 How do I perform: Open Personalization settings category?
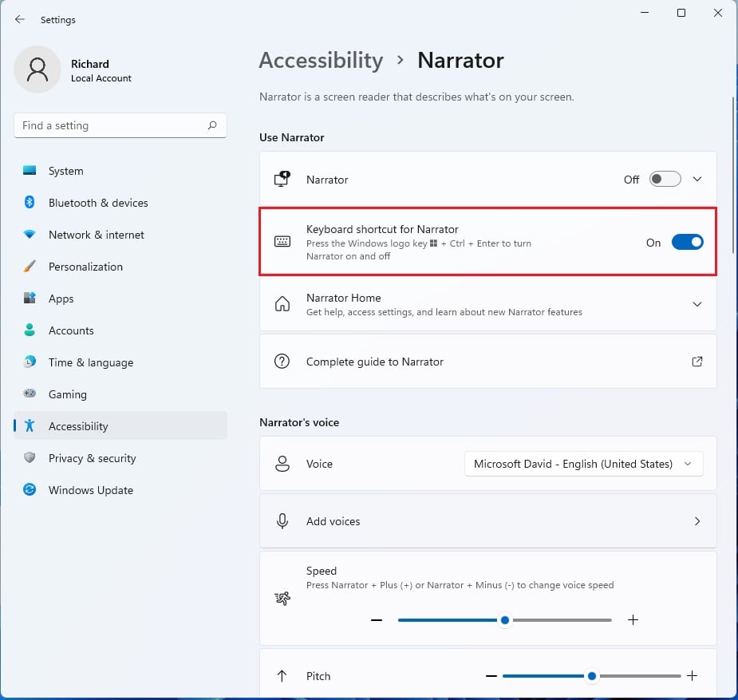tap(120, 267)
